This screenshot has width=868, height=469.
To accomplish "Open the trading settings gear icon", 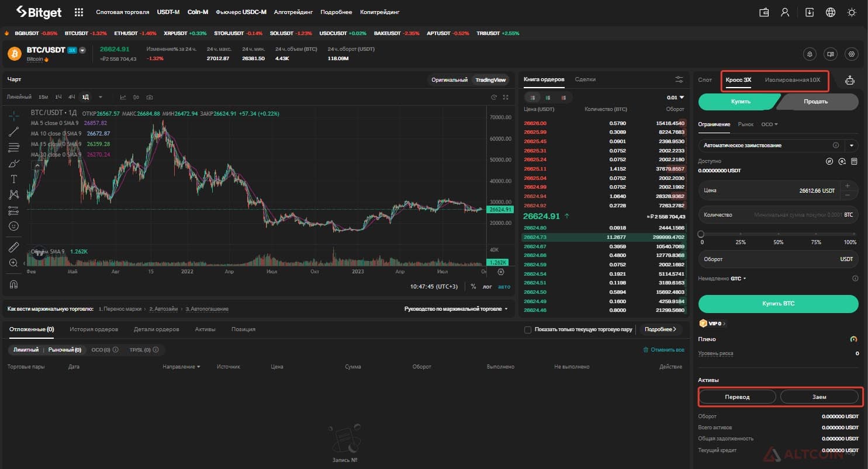I will click(x=852, y=54).
